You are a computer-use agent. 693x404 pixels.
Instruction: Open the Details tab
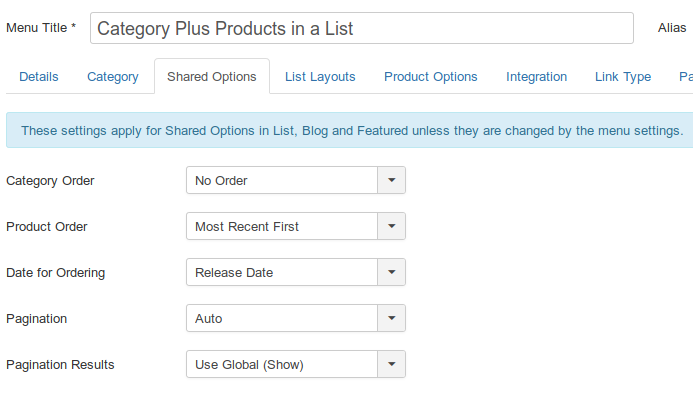coord(39,77)
